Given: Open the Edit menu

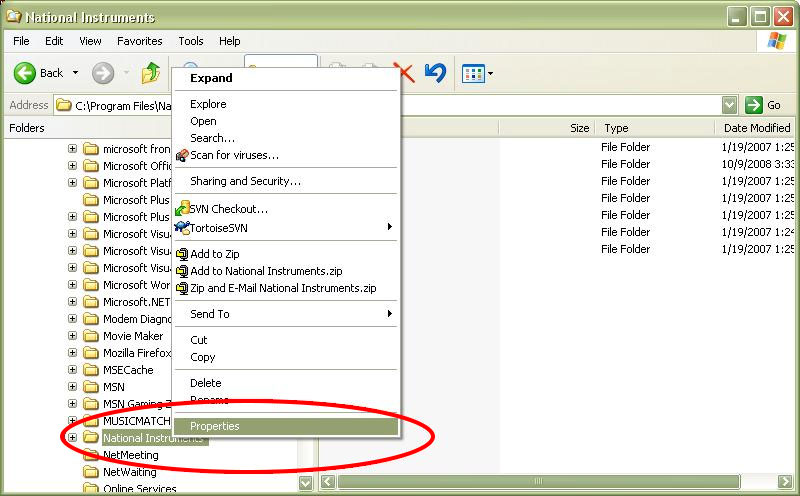Looking at the screenshot, I should (54, 41).
